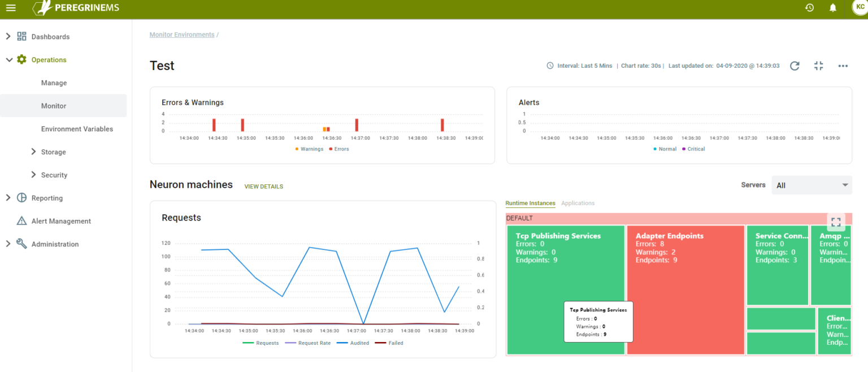Screen dimensions: 868x372
Task: Collapse the Operations section
Action: click(x=48, y=59)
